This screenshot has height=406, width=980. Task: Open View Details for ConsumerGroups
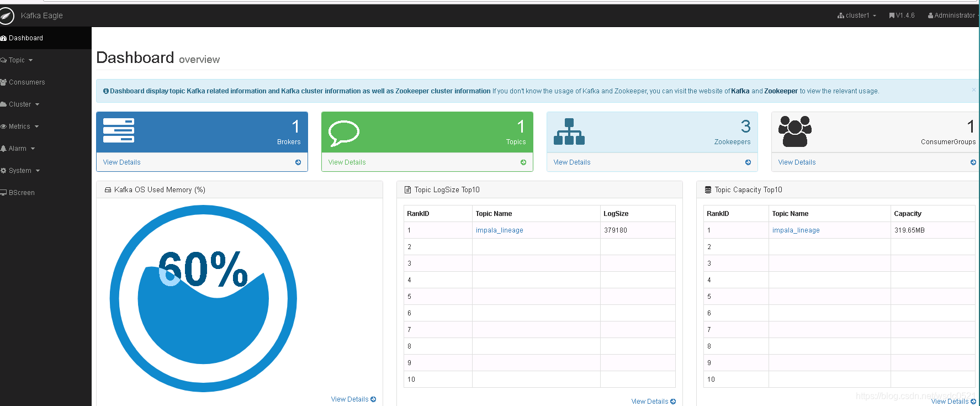tap(797, 162)
